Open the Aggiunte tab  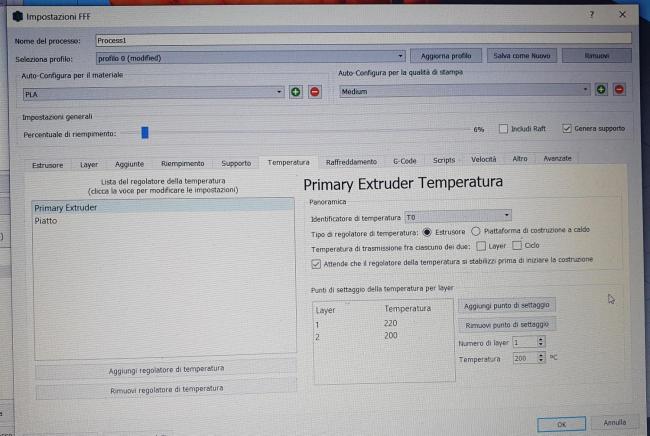click(129, 164)
